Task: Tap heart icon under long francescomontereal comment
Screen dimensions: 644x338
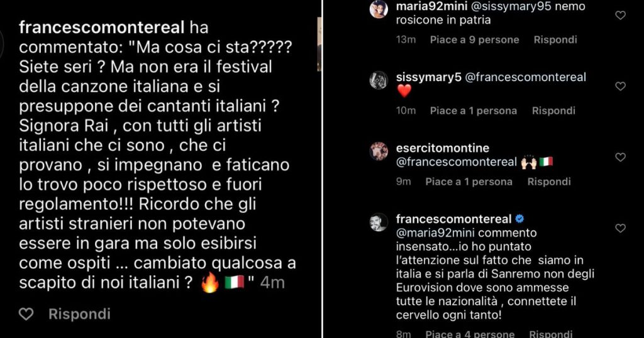Action: click(x=26, y=314)
